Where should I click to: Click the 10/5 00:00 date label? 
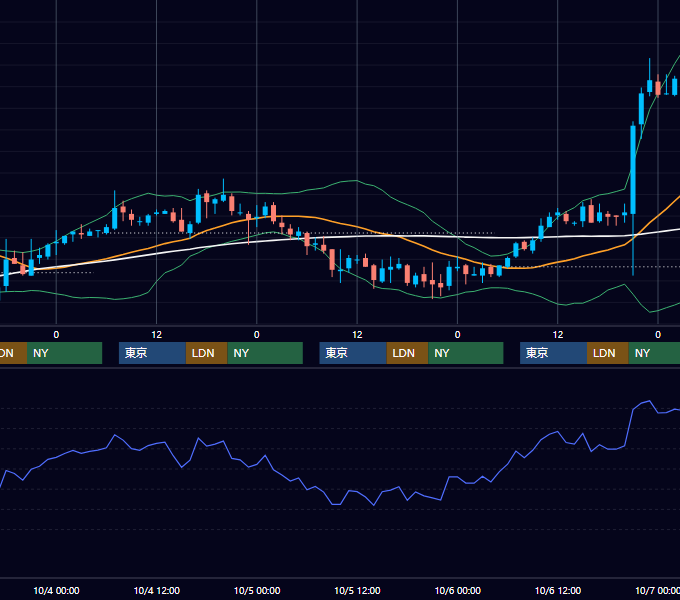[257, 590]
